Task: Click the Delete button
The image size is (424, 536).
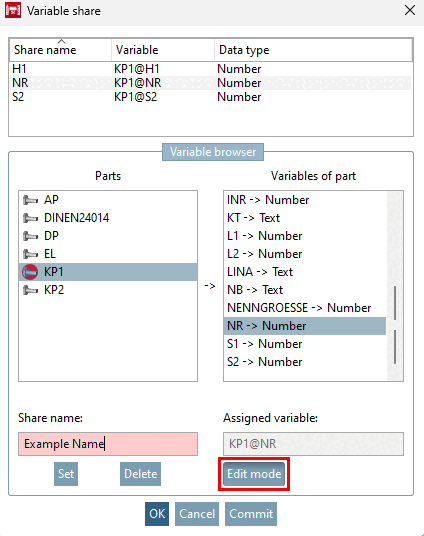Action: pyautogui.click(x=141, y=474)
